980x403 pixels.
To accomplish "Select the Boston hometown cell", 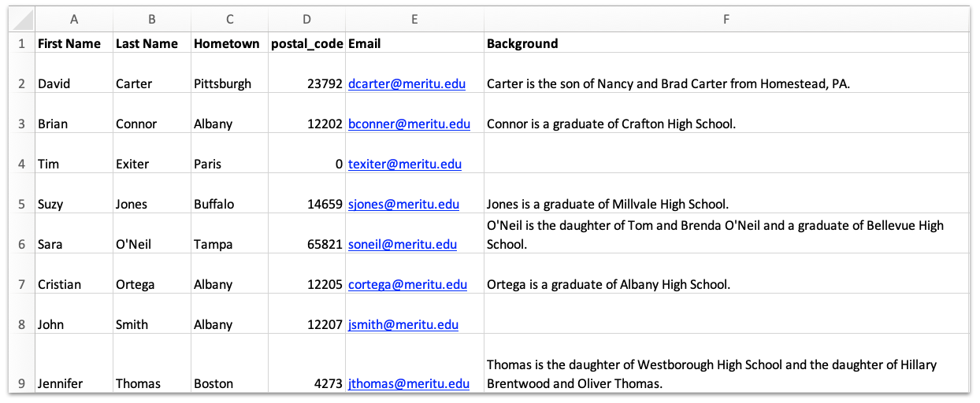I will click(x=229, y=364).
